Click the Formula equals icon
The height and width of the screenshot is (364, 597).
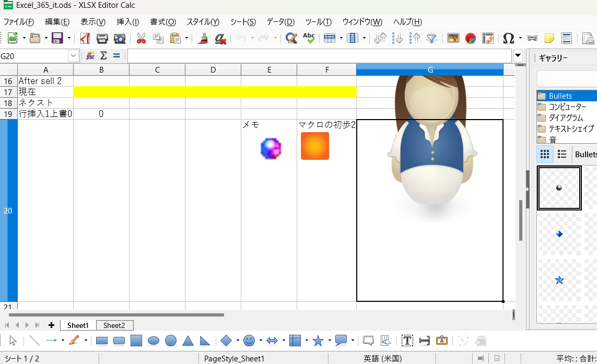pyautogui.click(x=116, y=56)
